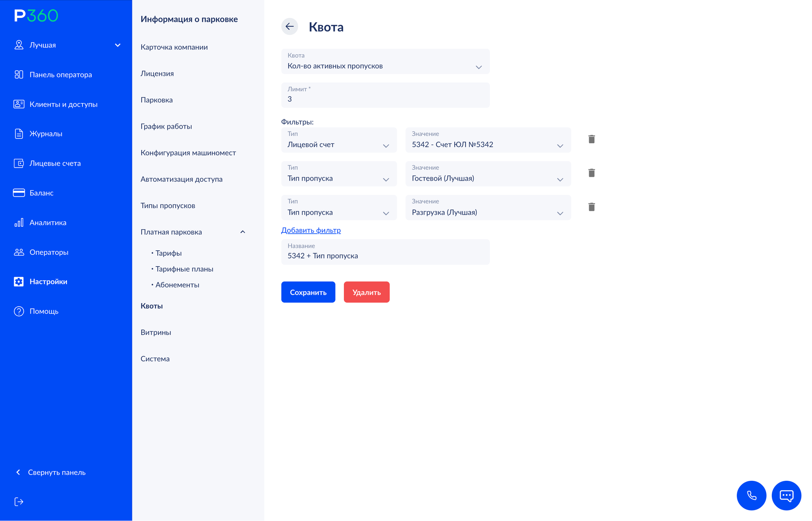Viewport: 812px width, 521px height.
Task: Open Карточка компании settings page
Action: click(174, 47)
